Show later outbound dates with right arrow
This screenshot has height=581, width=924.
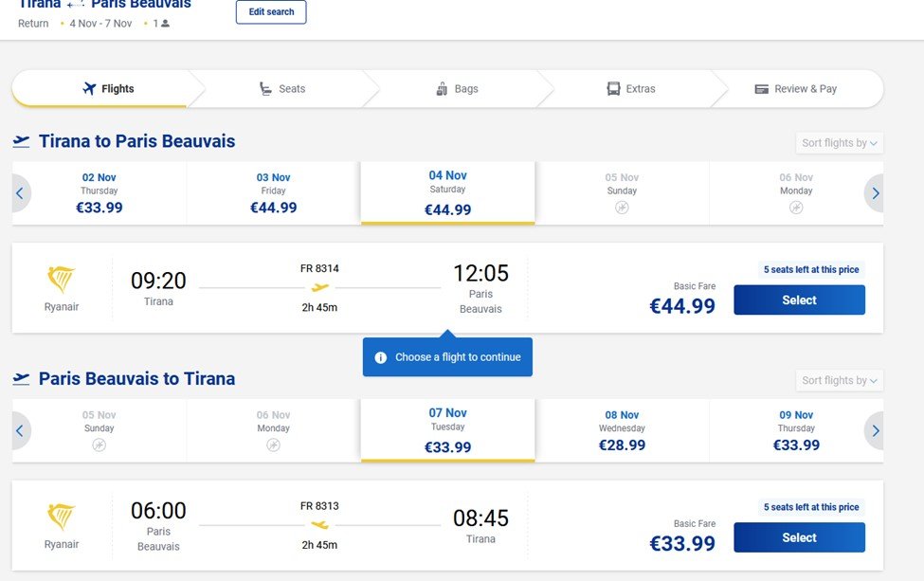click(x=875, y=193)
